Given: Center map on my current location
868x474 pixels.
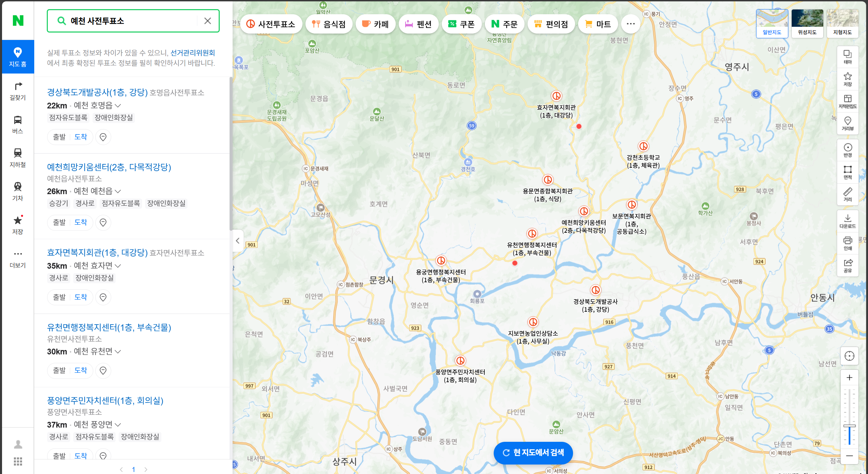Looking at the screenshot, I should (x=849, y=356).
